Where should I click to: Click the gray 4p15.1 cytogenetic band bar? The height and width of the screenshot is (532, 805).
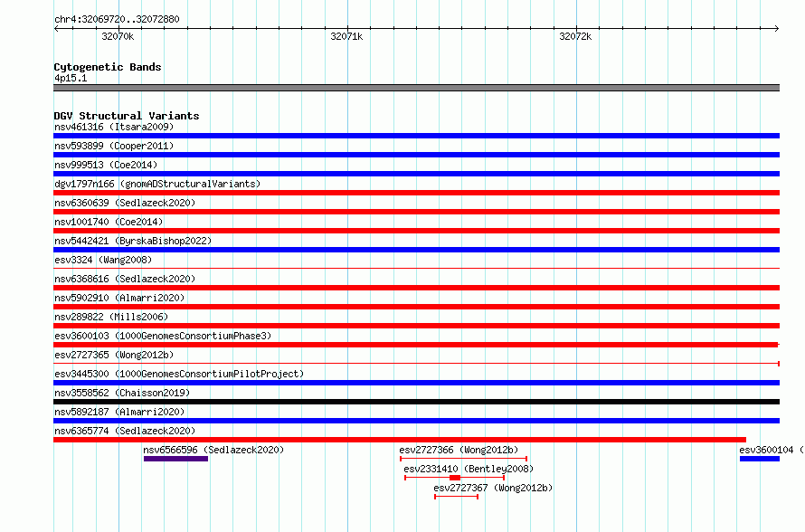pyautogui.click(x=416, y=88)
